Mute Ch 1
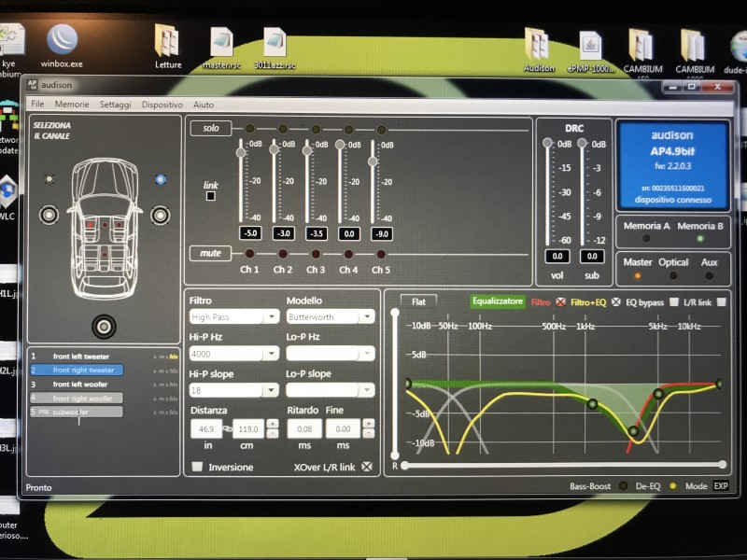This screenshot has height=560, width=747. 249,253
